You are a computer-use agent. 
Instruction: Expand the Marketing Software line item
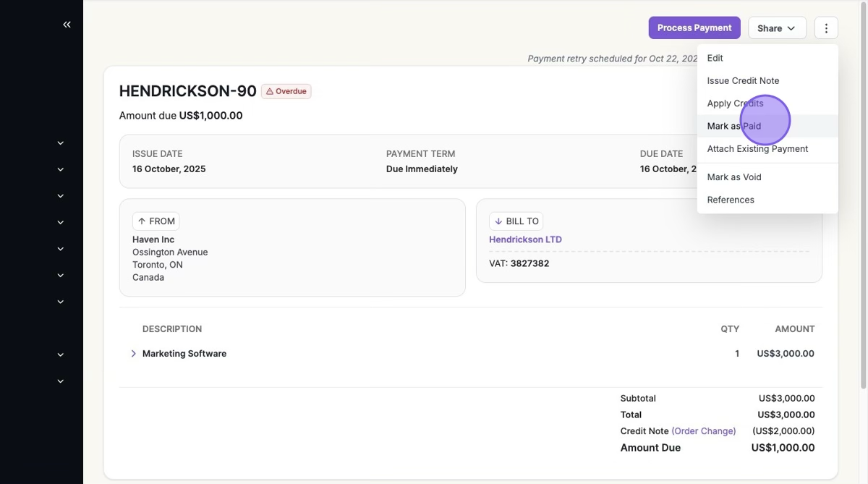pos(133,354)
